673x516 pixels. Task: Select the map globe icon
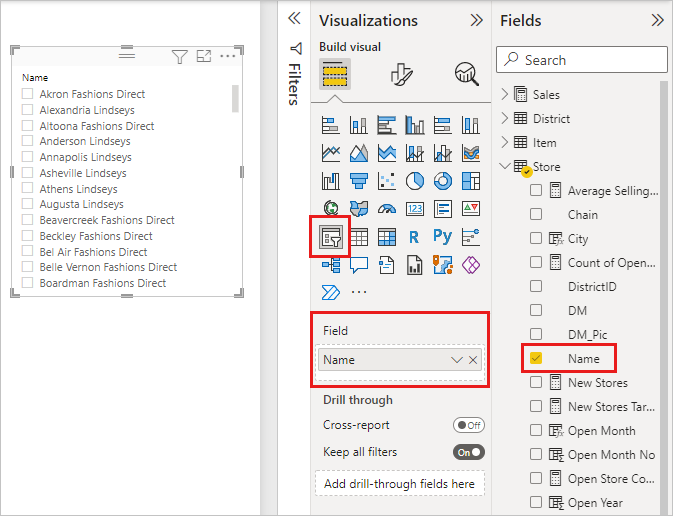pos(330,209)
